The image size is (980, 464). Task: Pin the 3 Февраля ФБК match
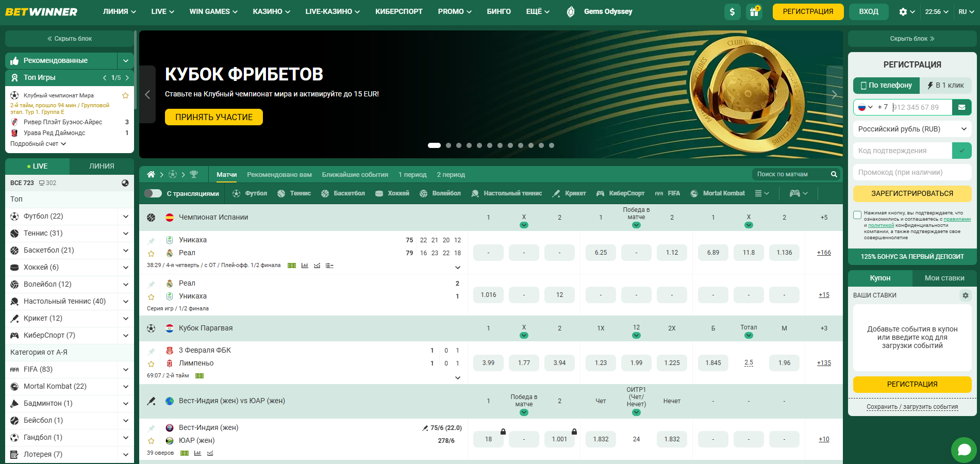pyautogui.click(x=151, y=351)
